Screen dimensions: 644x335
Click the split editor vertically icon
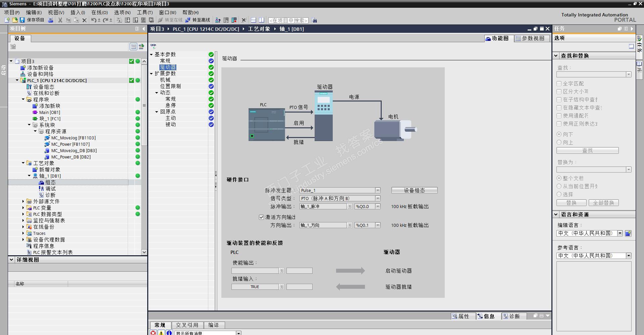pyautogui.click(x=262, y=20)
